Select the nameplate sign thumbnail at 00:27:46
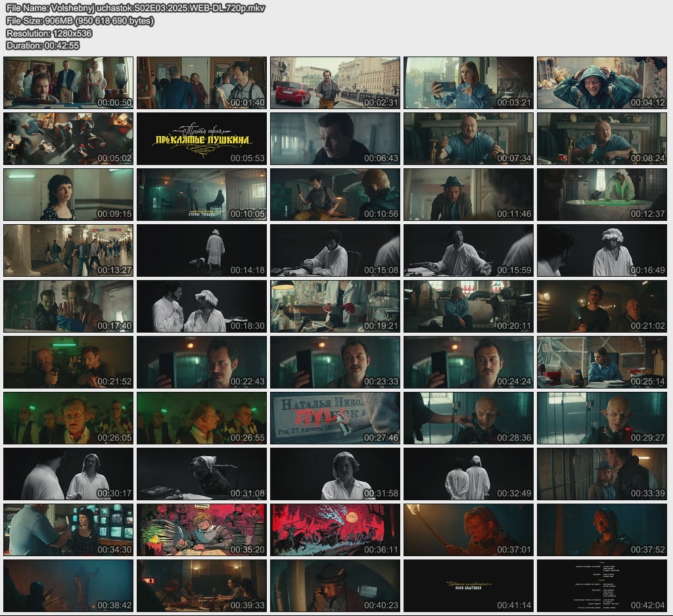 click(x=335, y=418)
